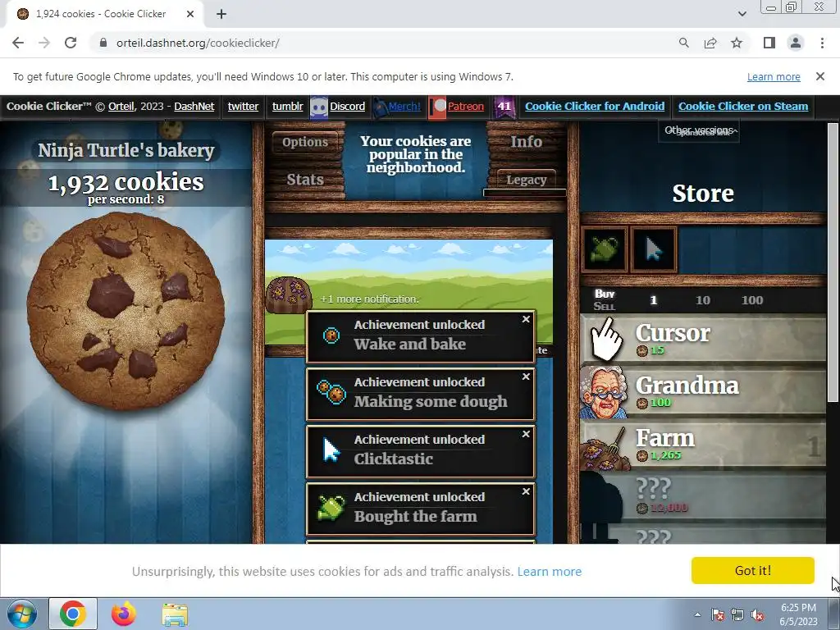Dismiss the Making some dough notification

tap(526, 377)
